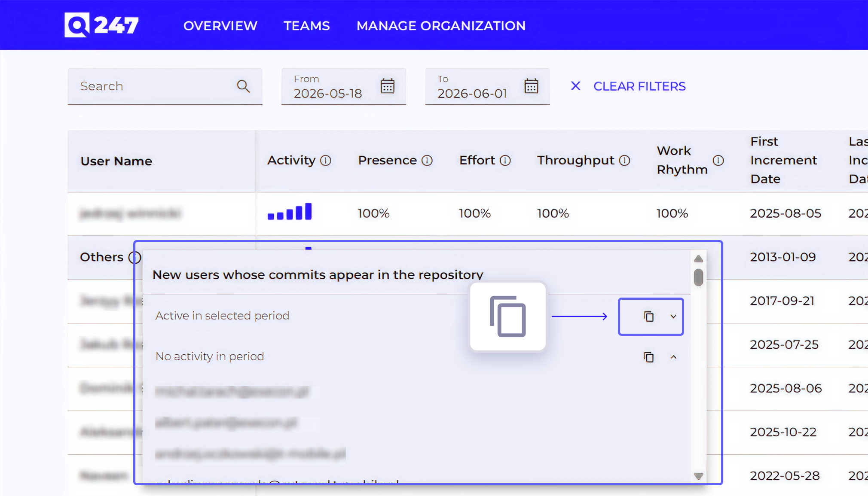Screen dimensions: 868x496
Task: Open Manage Organization page
Action: pos(441,26)
